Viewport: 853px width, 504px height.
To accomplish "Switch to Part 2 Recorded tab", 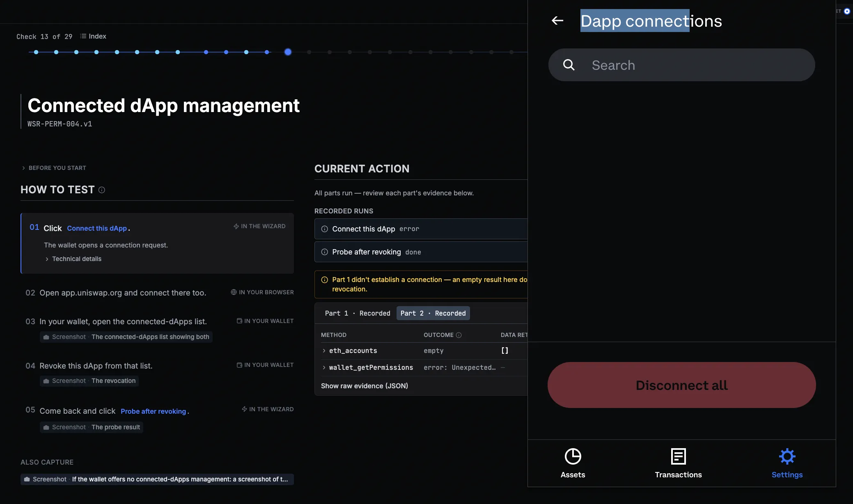I will (x=433, y=313).
